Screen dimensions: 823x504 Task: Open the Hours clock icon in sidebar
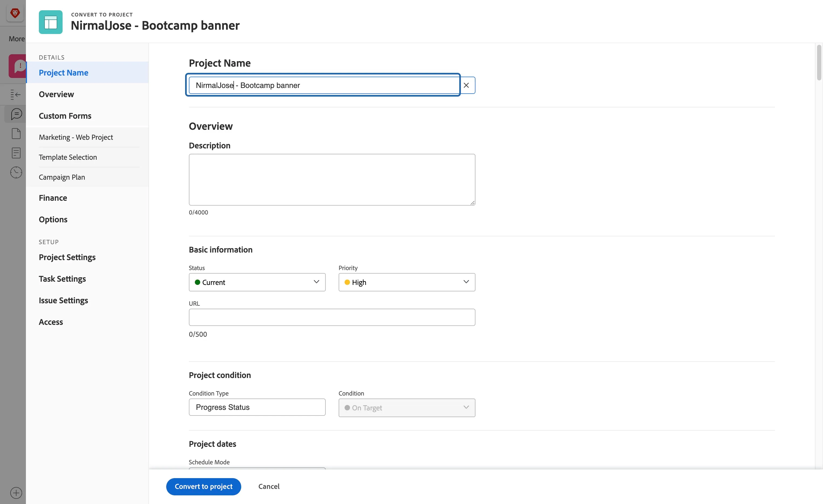pyautogui.click(x=16, y=172)
